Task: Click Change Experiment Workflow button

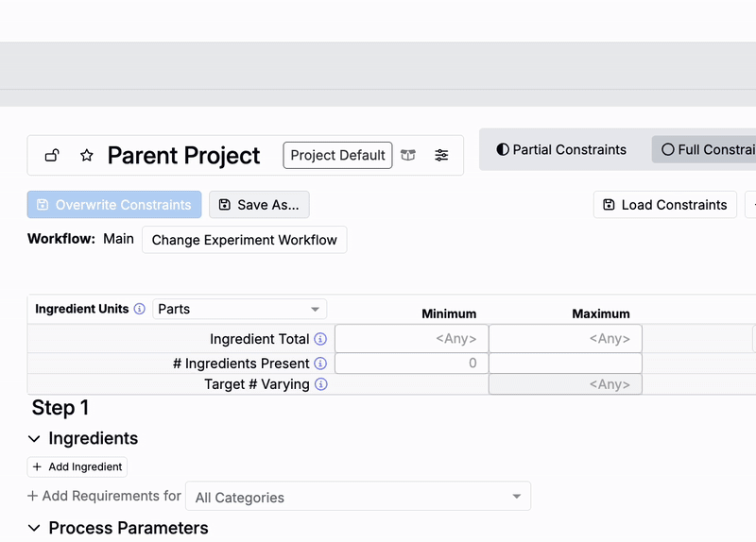Action: (x=244, y=240)
